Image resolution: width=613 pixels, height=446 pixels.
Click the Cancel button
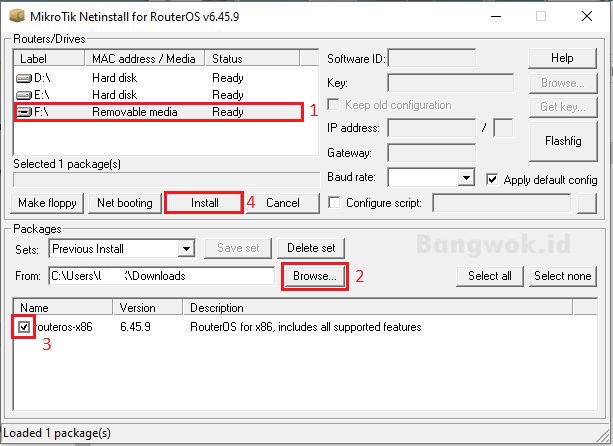pyautogui.click(x=283, y=202)
